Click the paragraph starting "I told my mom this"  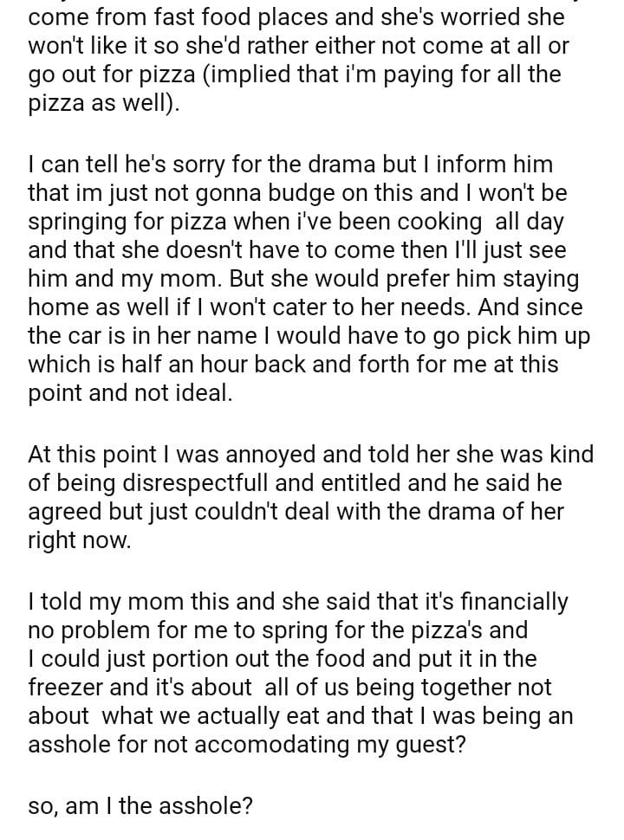(300, 673)
